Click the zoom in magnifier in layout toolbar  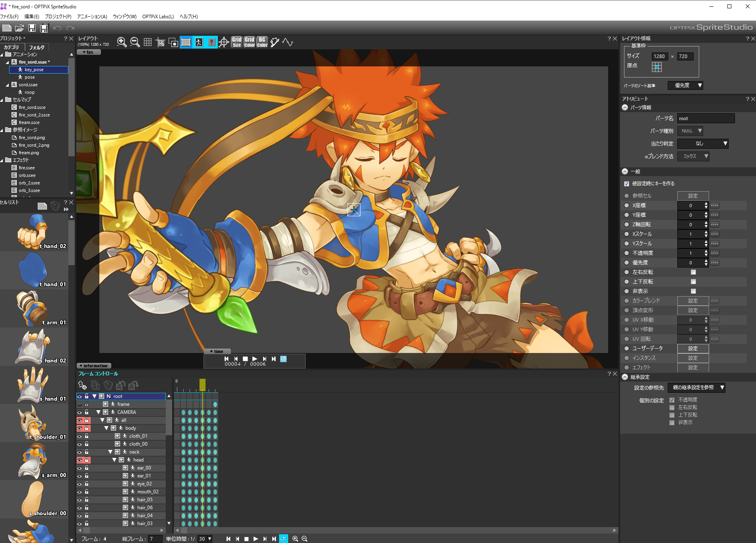pyautogui.click(x=122, y=42)
